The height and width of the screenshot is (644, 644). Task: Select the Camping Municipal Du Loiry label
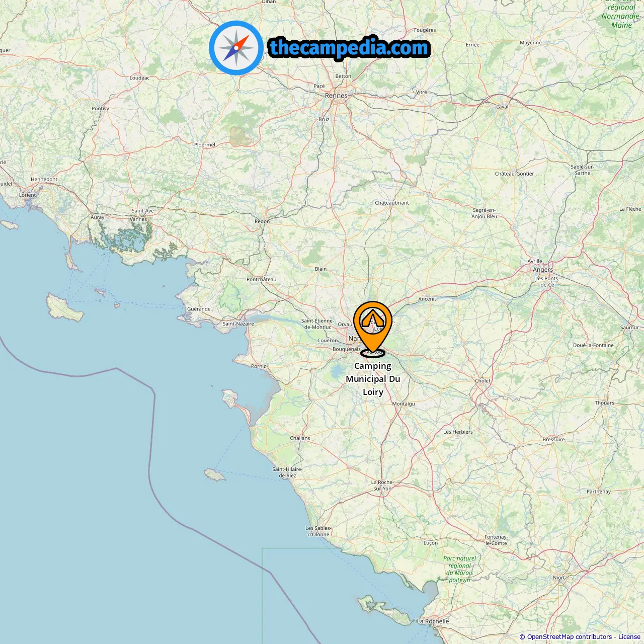[373, 379]
